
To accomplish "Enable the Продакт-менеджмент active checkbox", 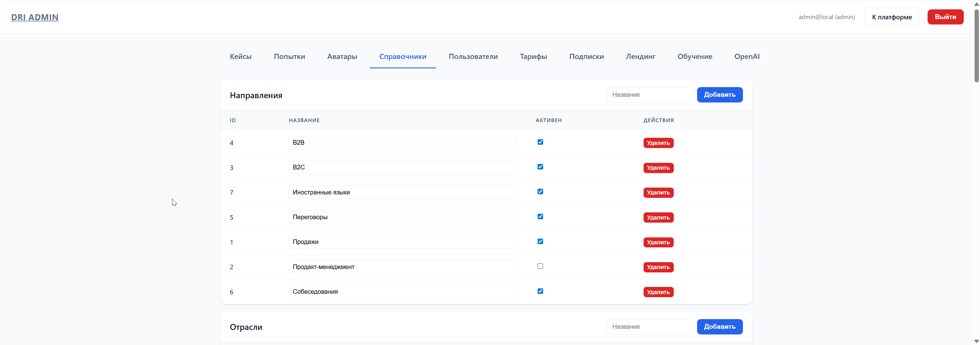I will 540,266.
